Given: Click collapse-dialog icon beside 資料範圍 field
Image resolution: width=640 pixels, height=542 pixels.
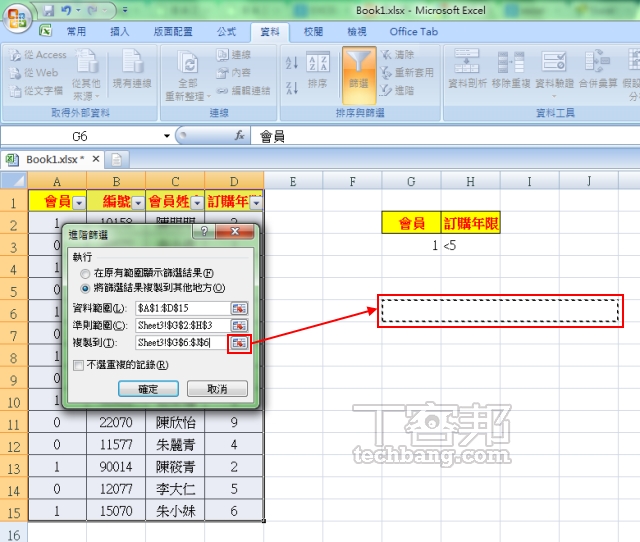Looking at the screenshot, I should (239, 308).
